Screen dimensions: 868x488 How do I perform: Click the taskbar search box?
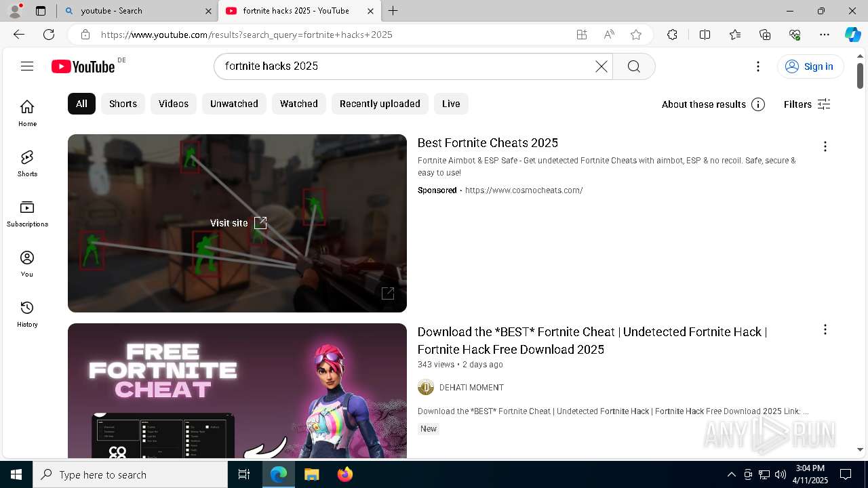(x=130, y=474)
